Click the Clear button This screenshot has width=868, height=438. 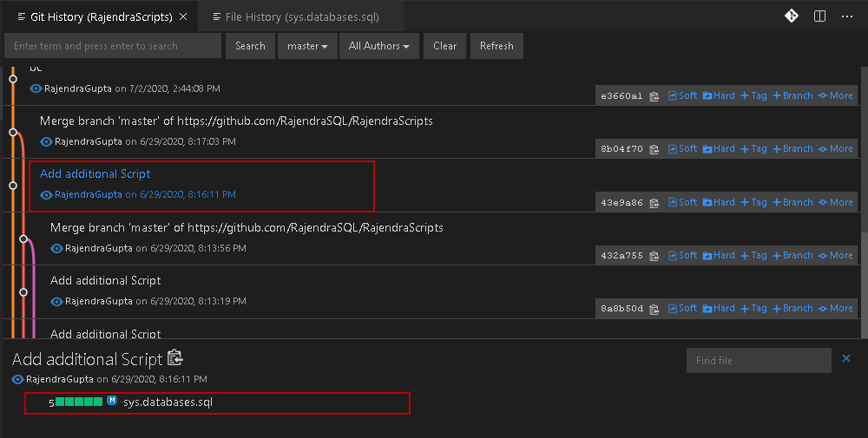(445, 46)
